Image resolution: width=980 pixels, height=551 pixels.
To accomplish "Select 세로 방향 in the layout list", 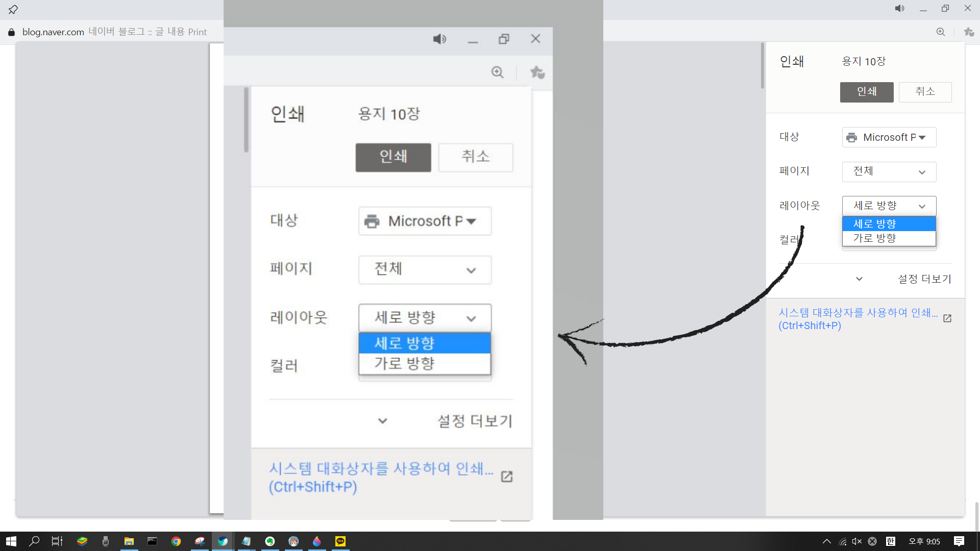I will pyautogui.click(x=425, y=343).
